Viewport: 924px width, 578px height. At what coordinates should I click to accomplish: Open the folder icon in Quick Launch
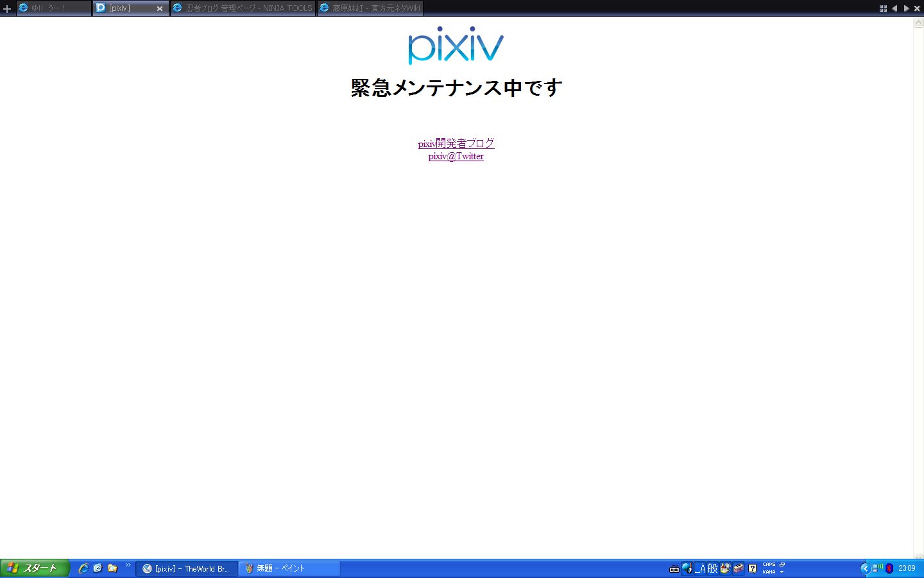112,568
